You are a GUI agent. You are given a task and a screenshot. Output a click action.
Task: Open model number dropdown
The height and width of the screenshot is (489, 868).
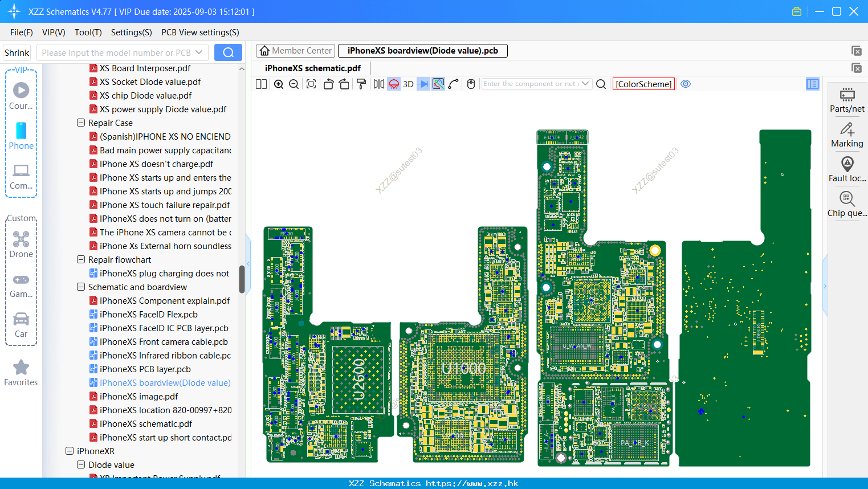(199, 52)
